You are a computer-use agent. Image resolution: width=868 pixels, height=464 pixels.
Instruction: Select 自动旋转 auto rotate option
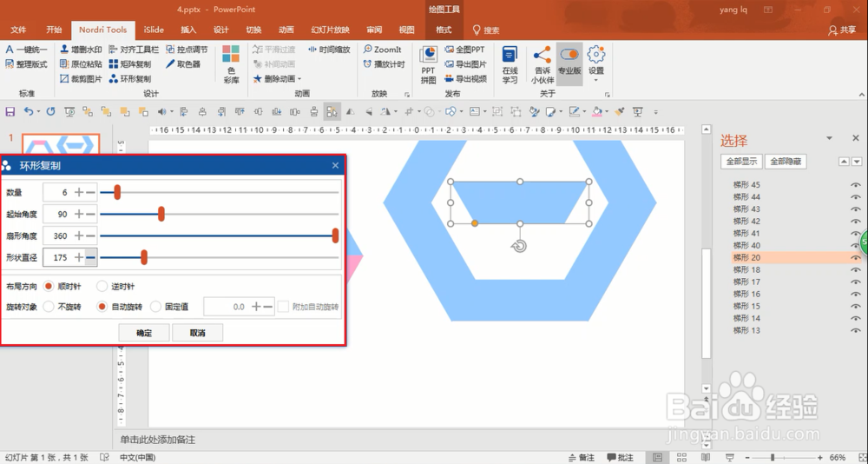tap(120, 307)
